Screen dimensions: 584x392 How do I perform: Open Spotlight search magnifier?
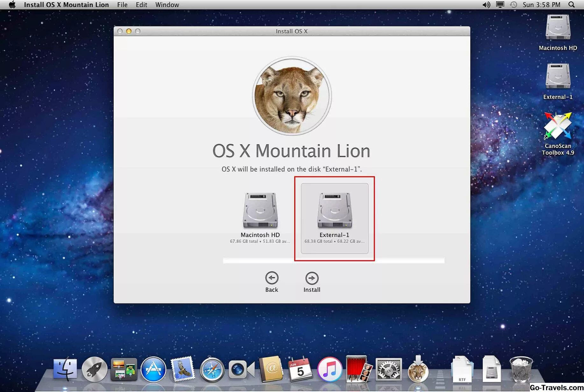[572, 5]
